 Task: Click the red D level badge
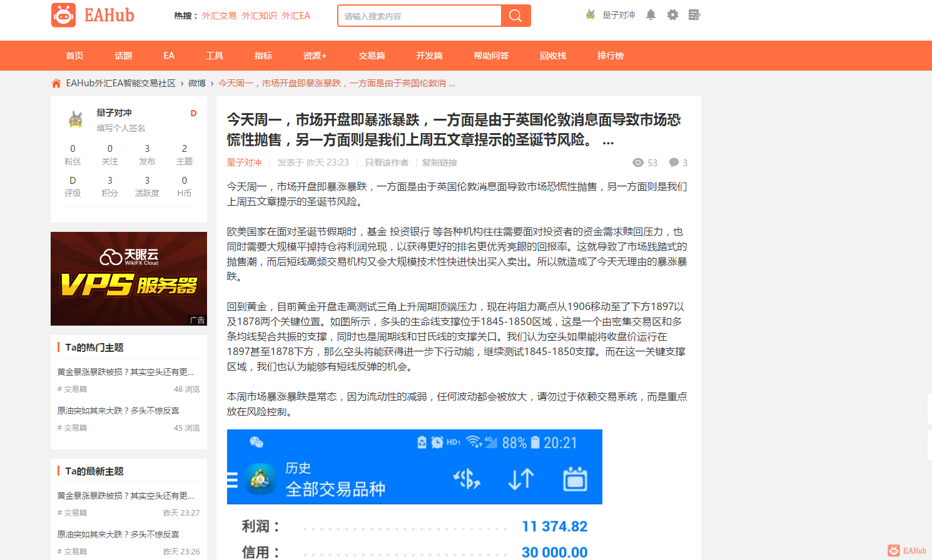pyautogui.click(x=193, y=113)
